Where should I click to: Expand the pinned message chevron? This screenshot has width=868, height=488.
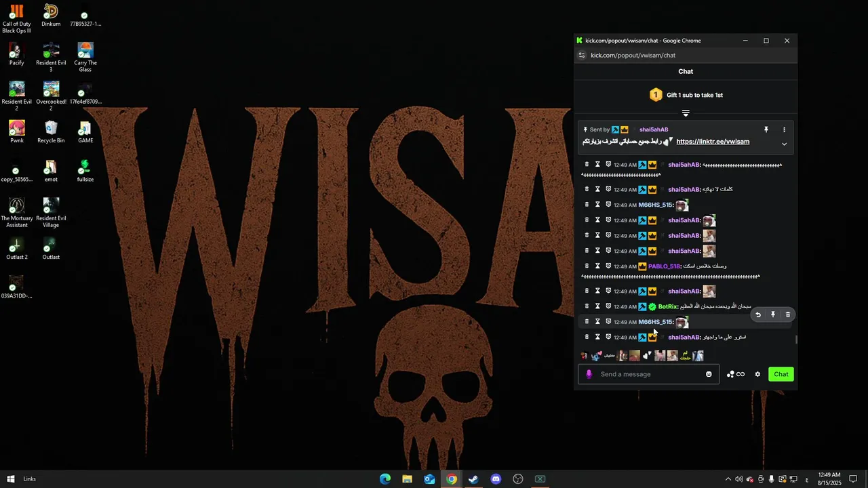click(x=784, y=144)
